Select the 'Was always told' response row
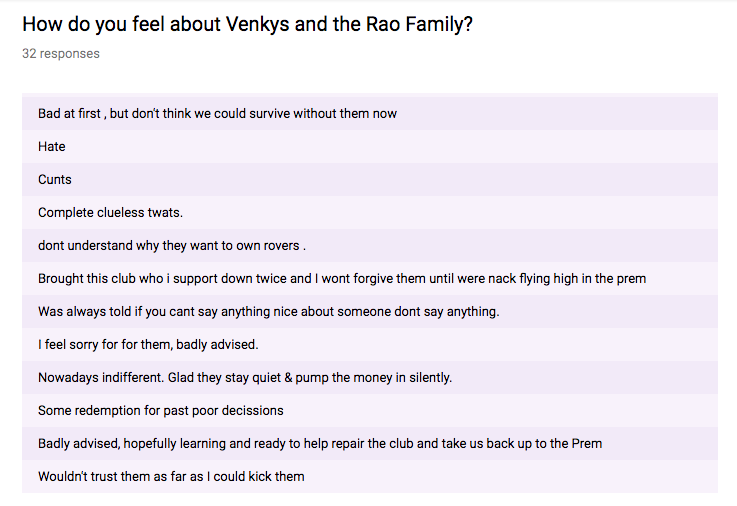The image size is (737, 506). [370, 311]
